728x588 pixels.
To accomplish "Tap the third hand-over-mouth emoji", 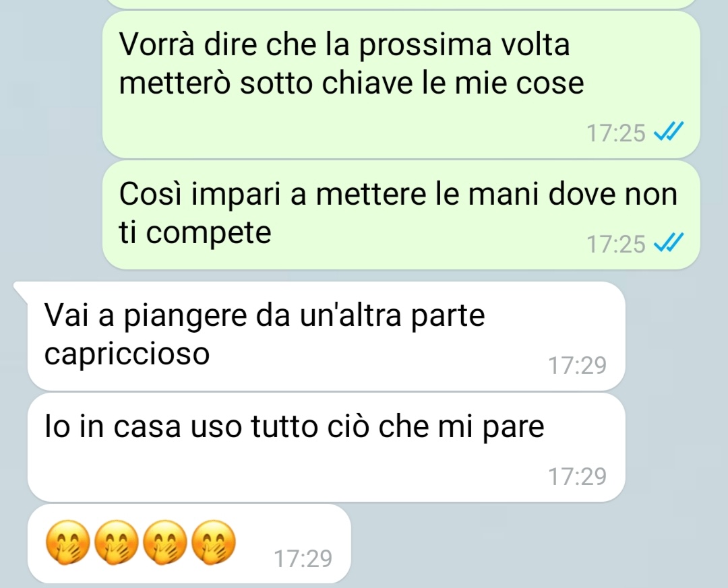I will tap(165, 542).
